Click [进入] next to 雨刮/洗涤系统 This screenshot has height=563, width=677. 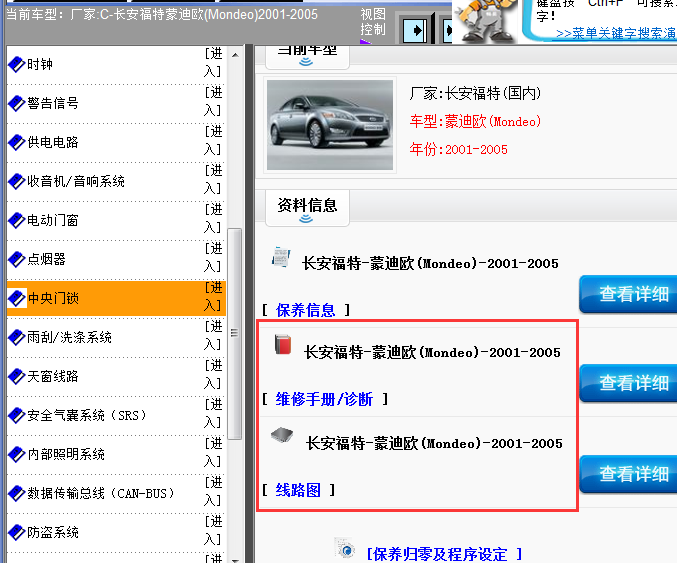coord(213,335)
